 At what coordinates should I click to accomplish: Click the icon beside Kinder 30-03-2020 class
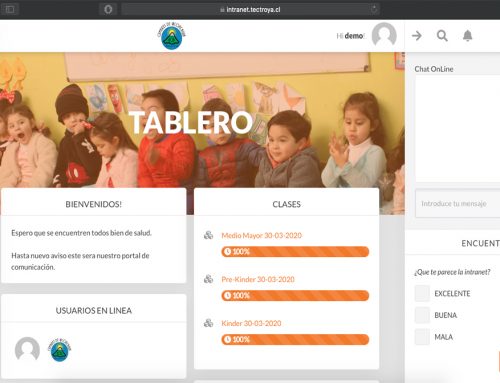tap(208, 323)
